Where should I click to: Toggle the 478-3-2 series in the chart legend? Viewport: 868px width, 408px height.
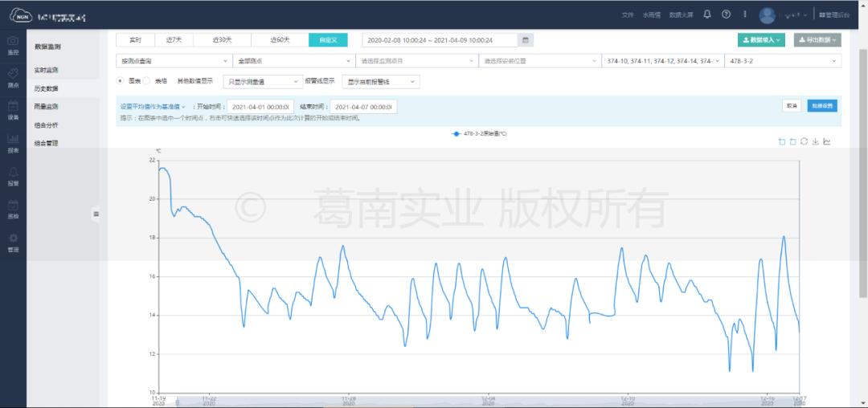[480, 133]
